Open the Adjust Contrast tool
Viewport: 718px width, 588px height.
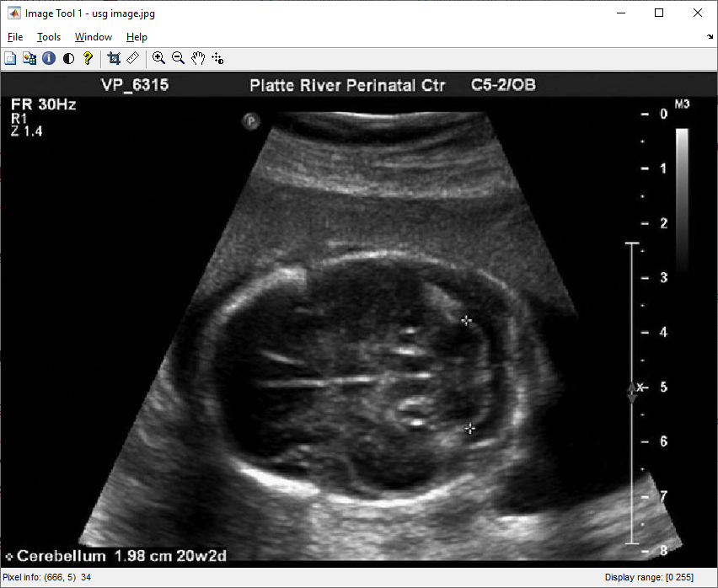68,58
